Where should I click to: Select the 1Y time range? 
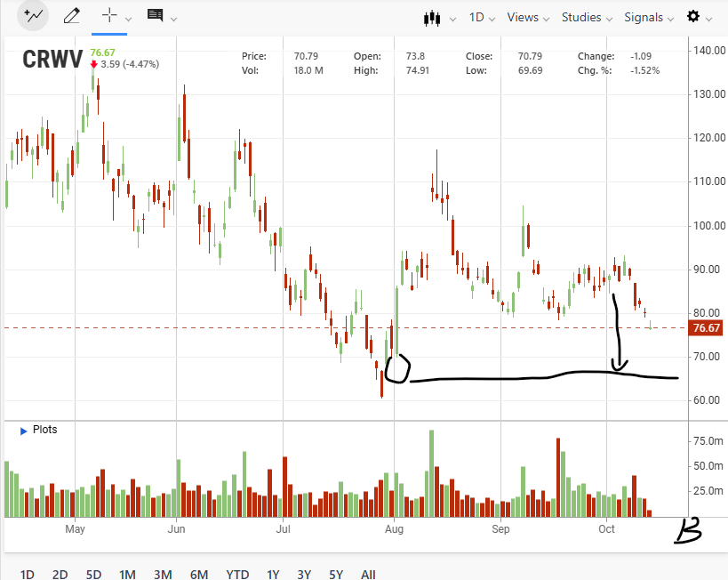click(274, 575)
